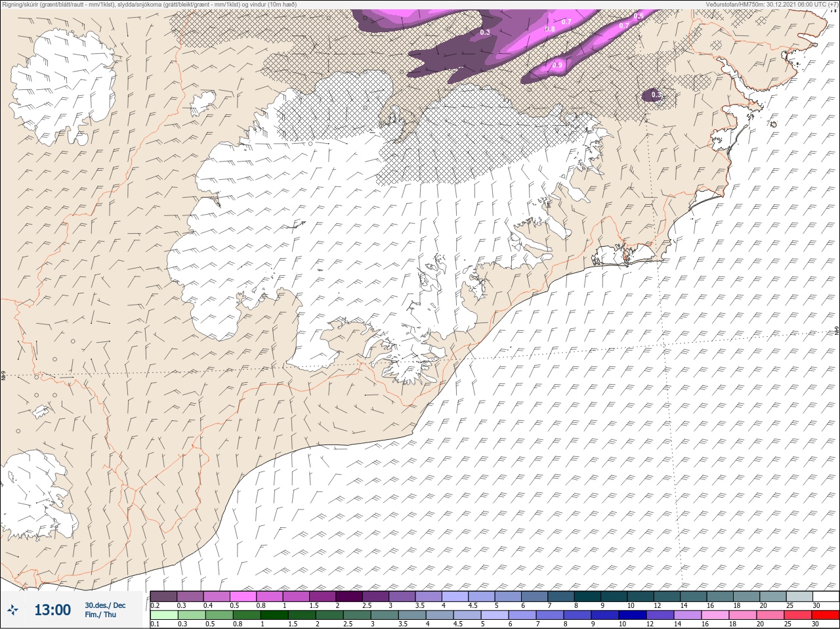Select the 13:00 forecast time display
Viewport: 840px width, 629px height.
(x=52, y=610)
